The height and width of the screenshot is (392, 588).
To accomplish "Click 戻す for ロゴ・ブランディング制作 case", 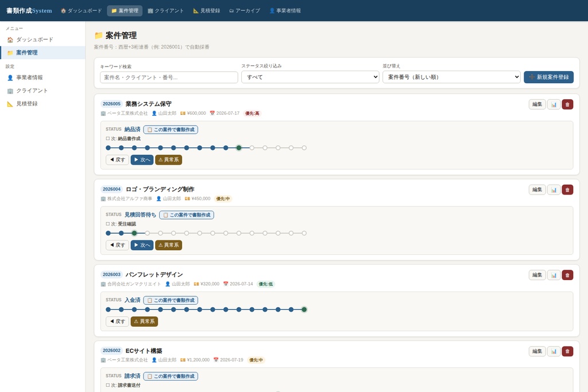I will click(x=117, y=245).
